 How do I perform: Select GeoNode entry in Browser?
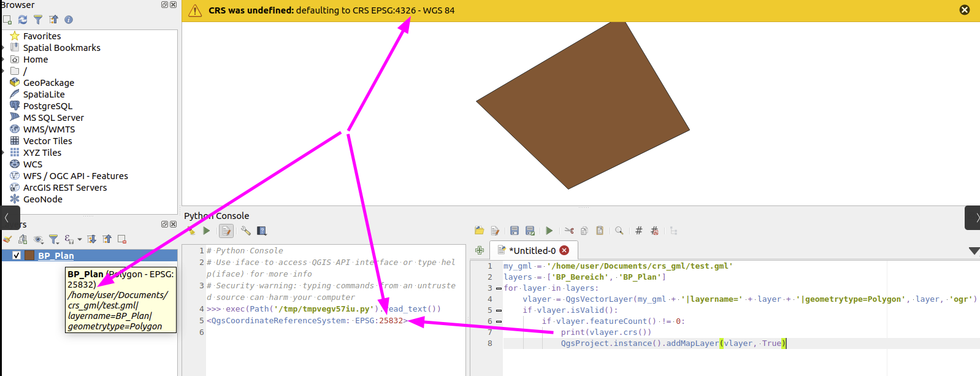point(43,199)
